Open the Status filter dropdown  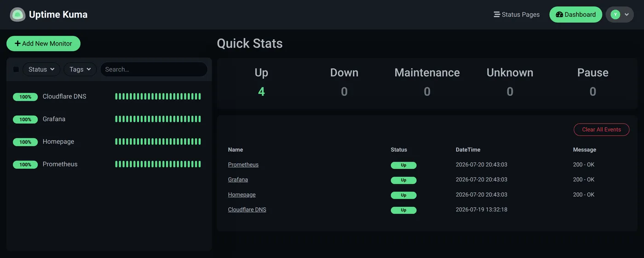(41, 69)
